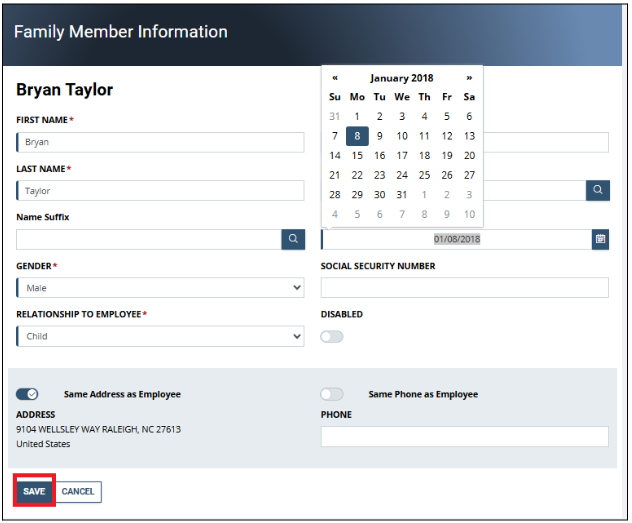Select January 27 in calendar

point(469,175)
